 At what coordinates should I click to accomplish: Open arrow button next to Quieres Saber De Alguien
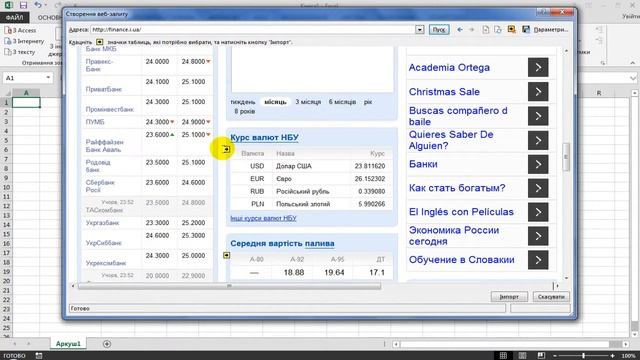pos(538,140)
